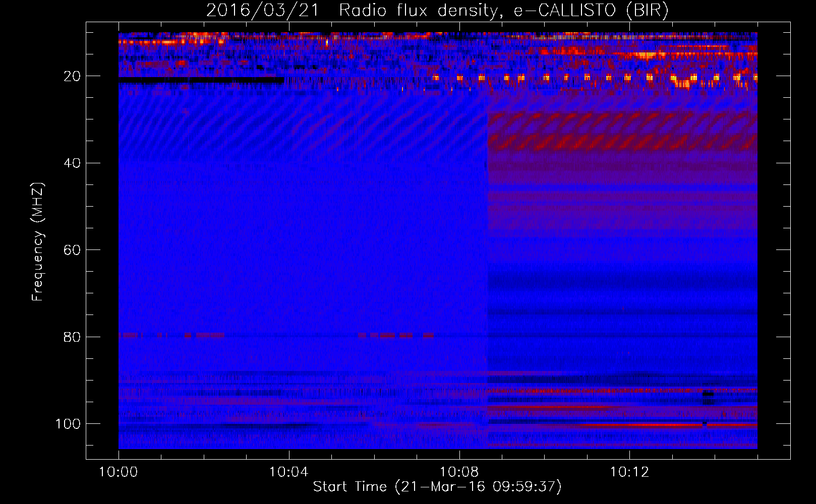Click the '10:00' time tick label

tap(119, 472)
